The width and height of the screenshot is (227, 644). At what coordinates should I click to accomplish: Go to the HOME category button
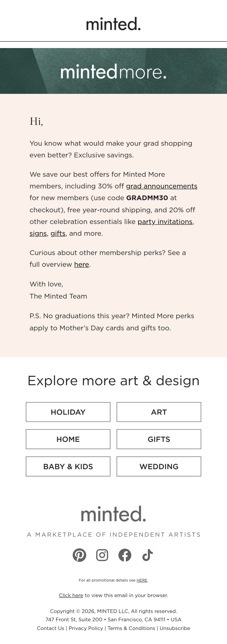68,439
